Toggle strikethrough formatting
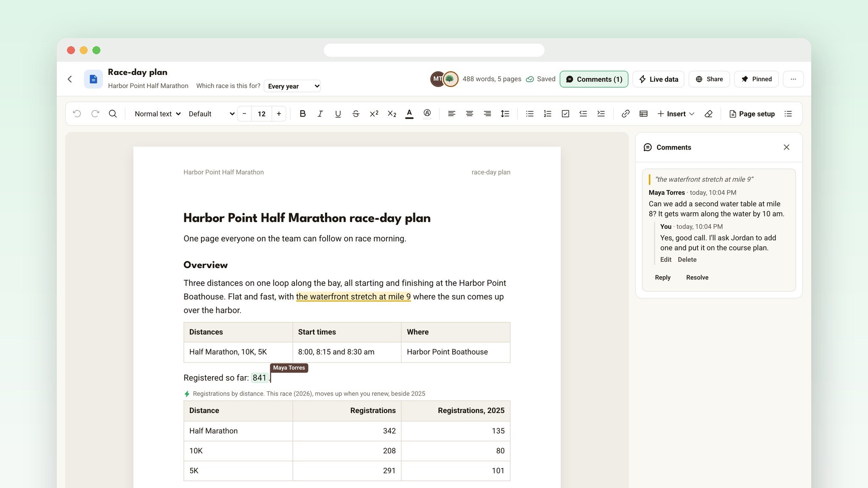The height and width of the screenshot is (488, 868). tap(356, 114)
